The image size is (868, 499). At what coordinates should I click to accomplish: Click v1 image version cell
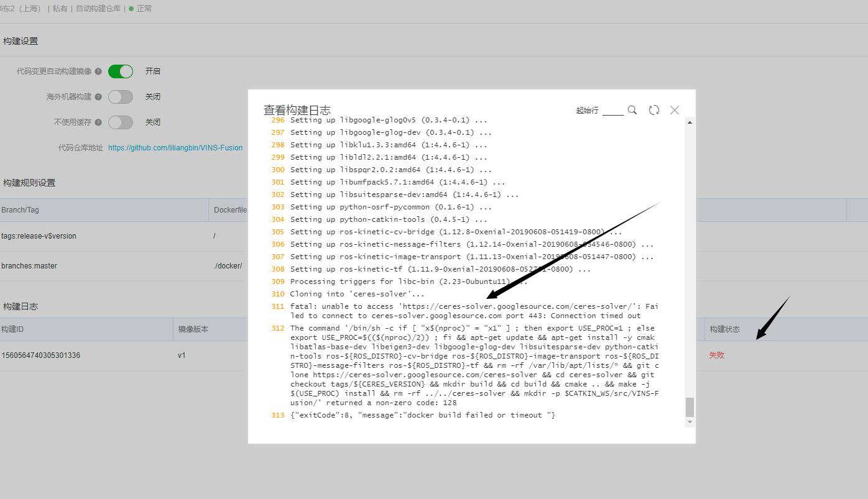pos(182,355)
